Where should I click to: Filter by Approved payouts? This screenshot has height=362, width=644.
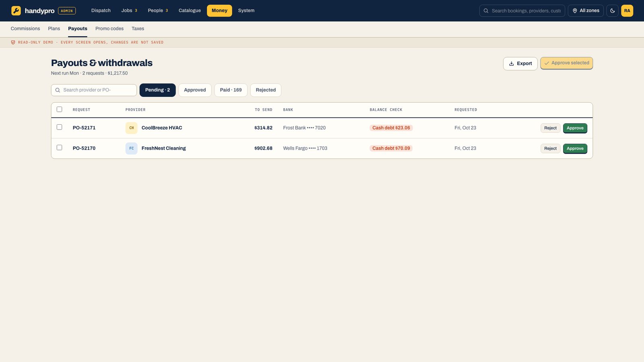[x=195, y=90]
